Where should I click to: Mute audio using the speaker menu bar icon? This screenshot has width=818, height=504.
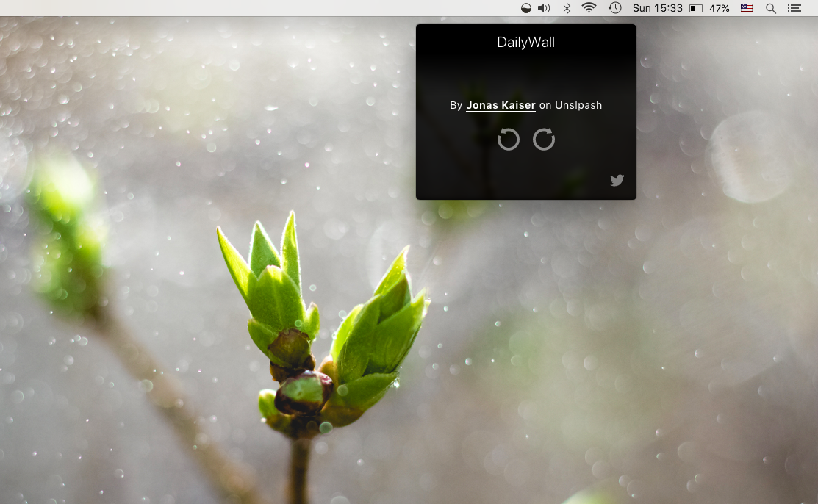(x=545, y=8)
